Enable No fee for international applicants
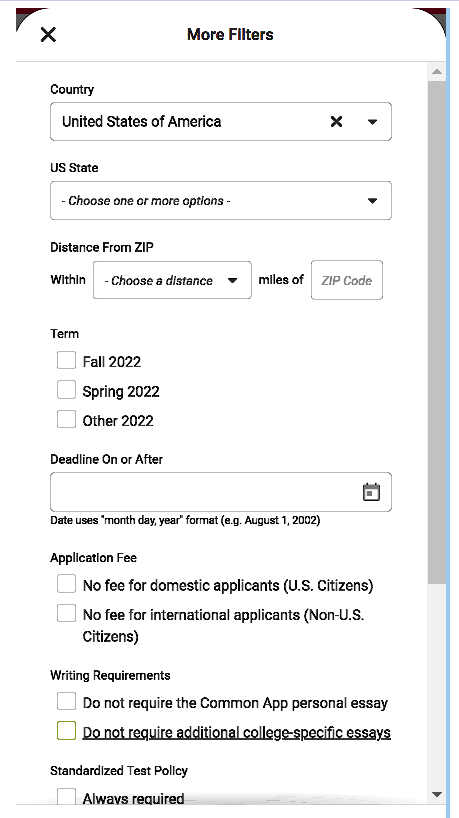459x818 pixels. click(x=66, y=613)
